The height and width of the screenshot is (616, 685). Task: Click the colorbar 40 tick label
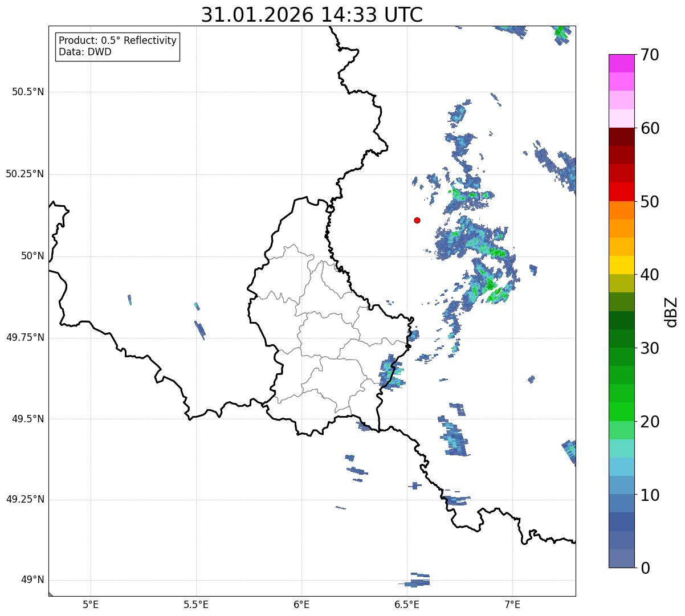click(650, 275)
